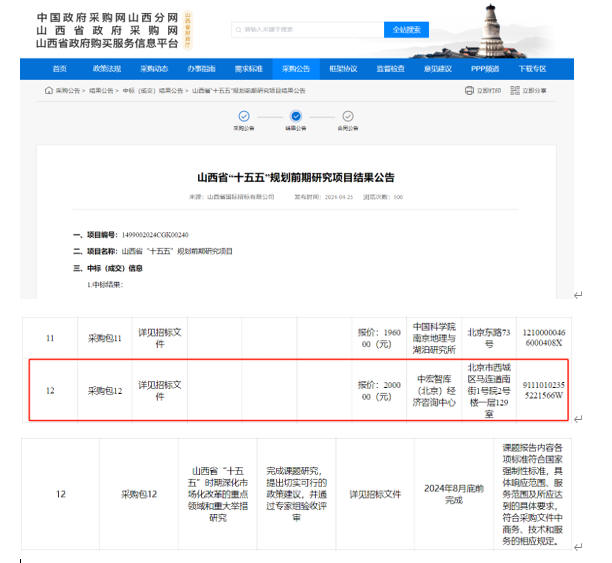
Task: Click the 合同公告 step circle icon
Action: 348,116
